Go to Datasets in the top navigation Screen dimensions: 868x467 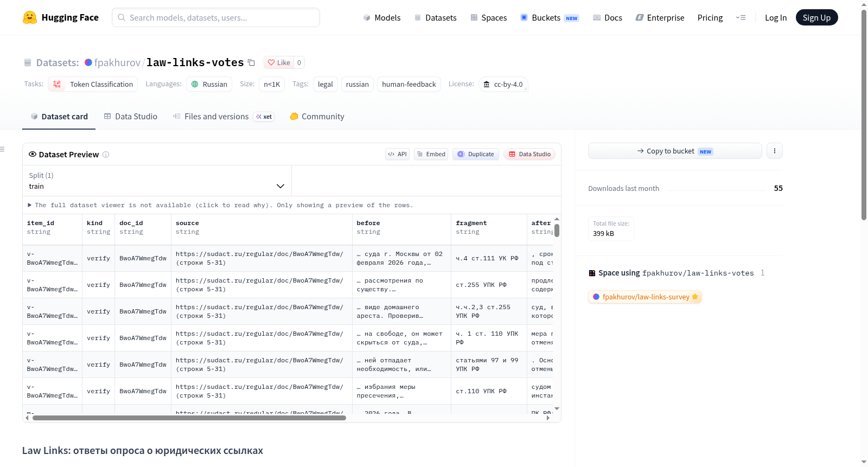pyautogui.click(x=435, y=17)
